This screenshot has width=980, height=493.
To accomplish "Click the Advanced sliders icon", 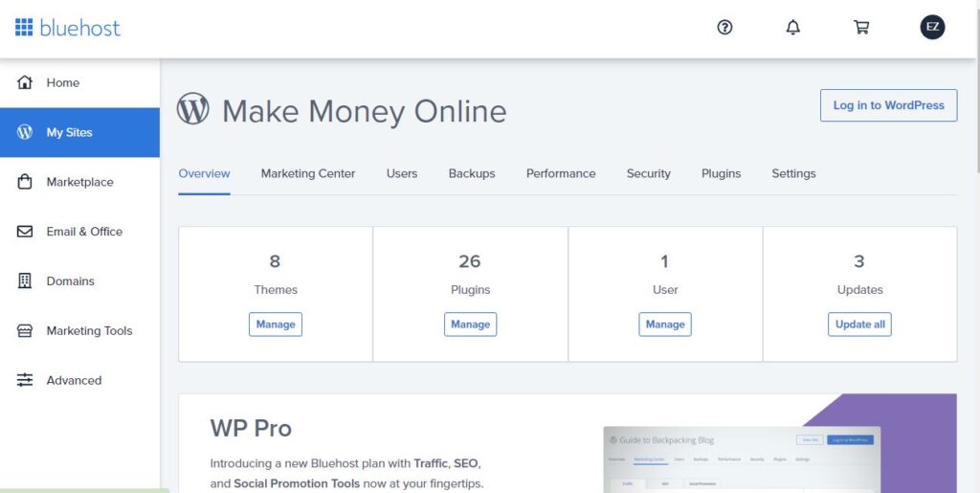I will point(24,380).
